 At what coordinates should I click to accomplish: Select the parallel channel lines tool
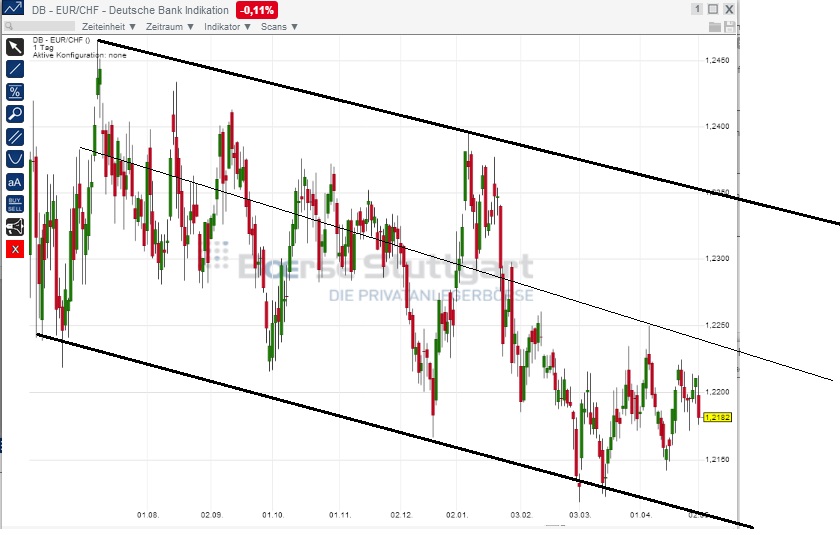[15, 137]
